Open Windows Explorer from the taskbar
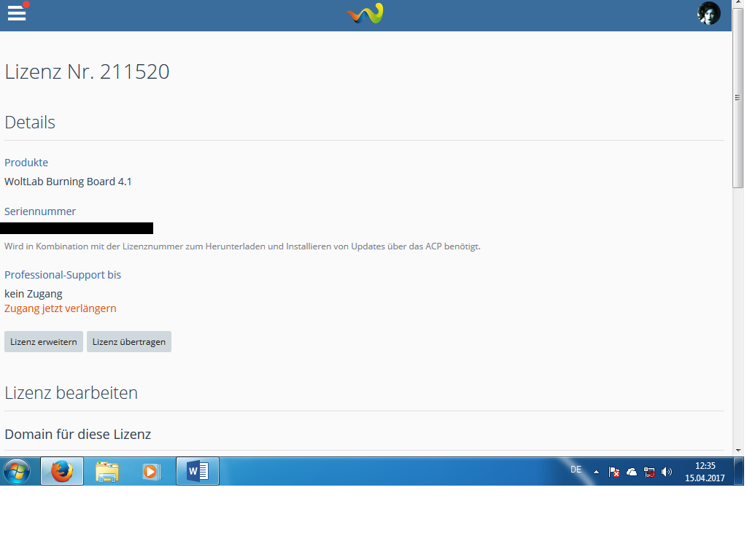This screenshot has width=747, height=560. point(107,472)
